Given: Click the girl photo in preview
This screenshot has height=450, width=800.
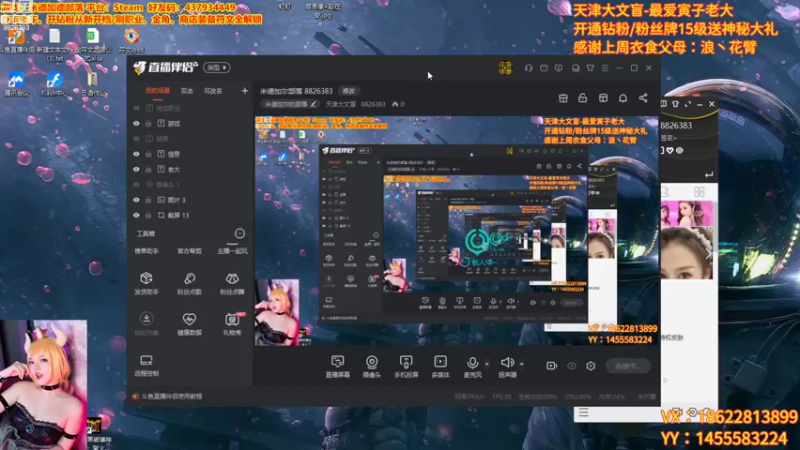Looking at the screenshot, I should click(x=277, y=312).
